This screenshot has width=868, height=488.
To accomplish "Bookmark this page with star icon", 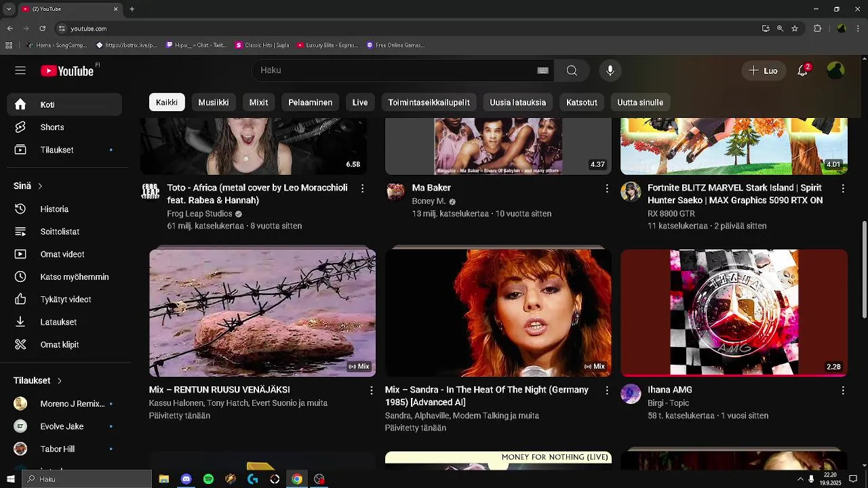I will click(795, 28).
